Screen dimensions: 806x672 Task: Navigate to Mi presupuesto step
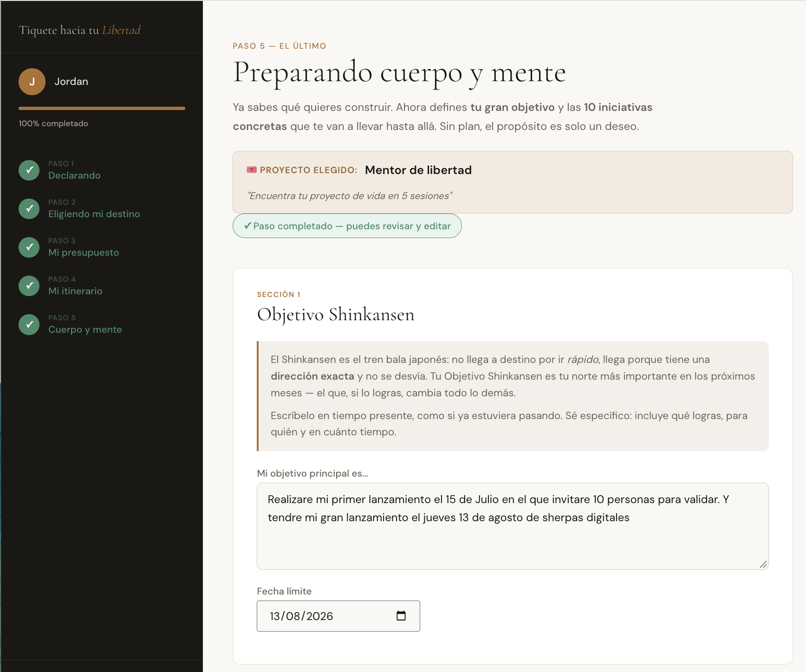point(84,252)
